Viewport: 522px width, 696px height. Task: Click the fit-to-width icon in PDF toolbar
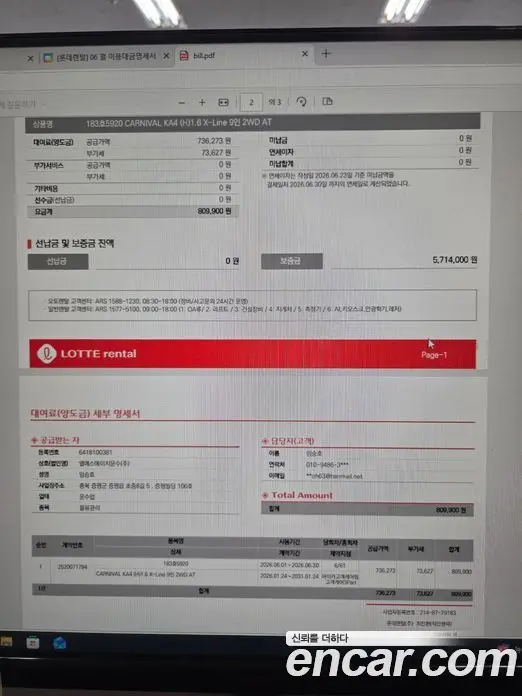click(x=223, y=103)
